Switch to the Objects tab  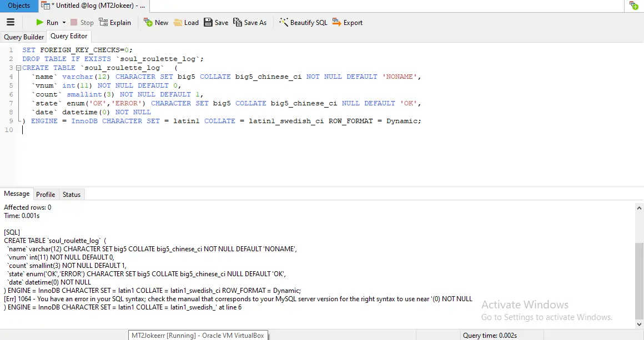(x=19, y=6)
